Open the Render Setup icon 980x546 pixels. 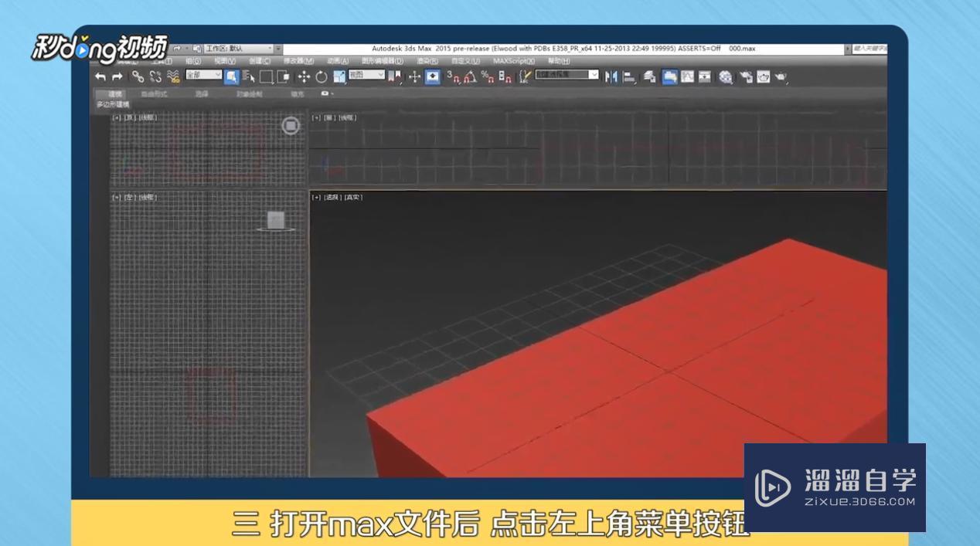747,76
